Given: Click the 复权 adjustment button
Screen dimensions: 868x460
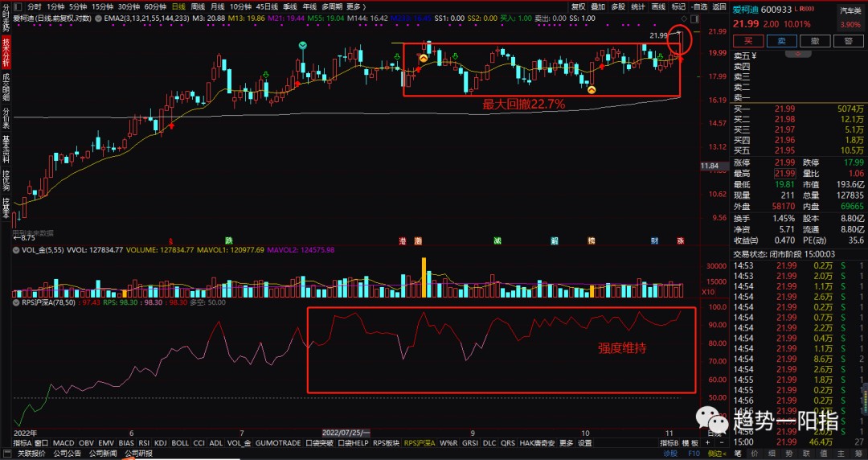Looking at the screenshot, I should pos(579,6).
